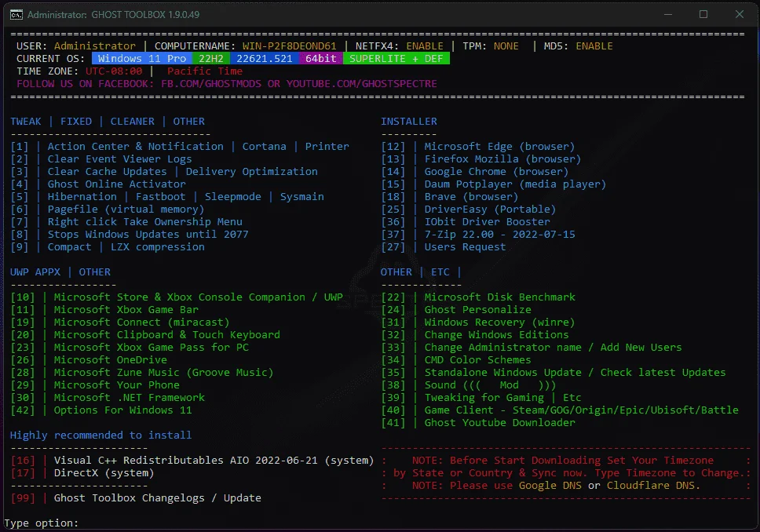Click 'Microsoft Zune Music (Groove Music)' entry

164,373
